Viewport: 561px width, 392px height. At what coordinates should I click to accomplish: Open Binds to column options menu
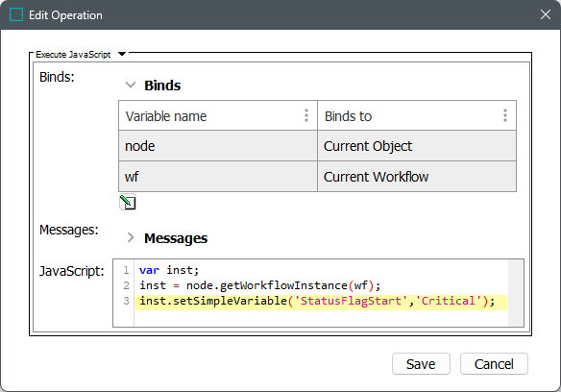[505, 115]
